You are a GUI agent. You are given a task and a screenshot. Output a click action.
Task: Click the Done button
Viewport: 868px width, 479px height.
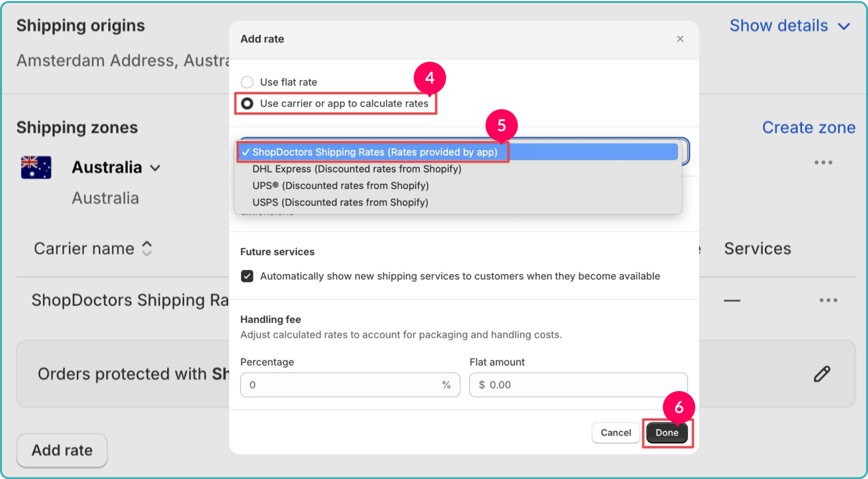coord(667,433)
